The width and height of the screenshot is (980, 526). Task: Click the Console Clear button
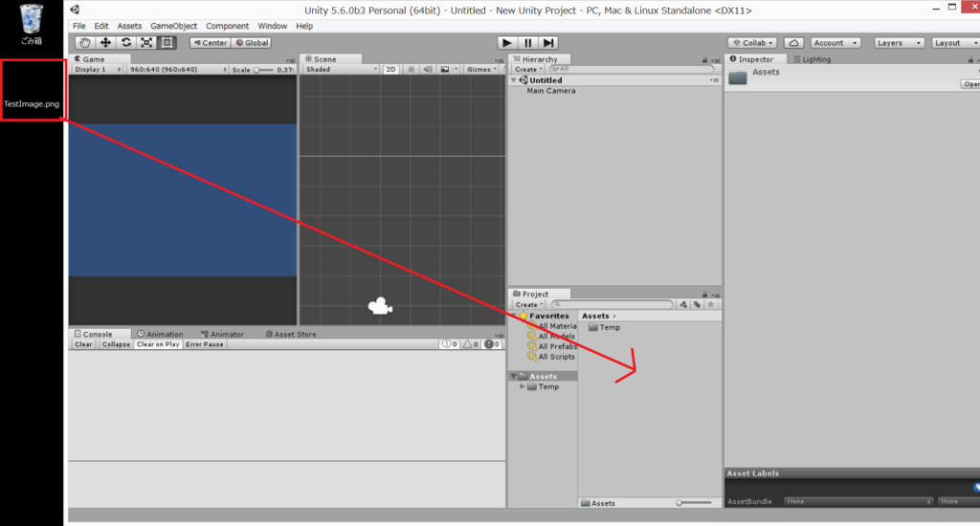click(x=83, y=344)
